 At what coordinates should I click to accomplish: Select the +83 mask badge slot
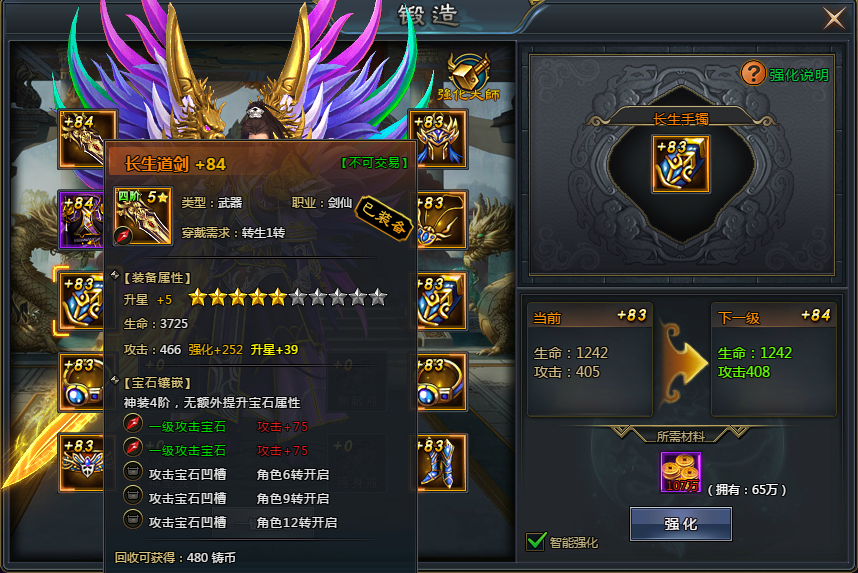(82, 463)
